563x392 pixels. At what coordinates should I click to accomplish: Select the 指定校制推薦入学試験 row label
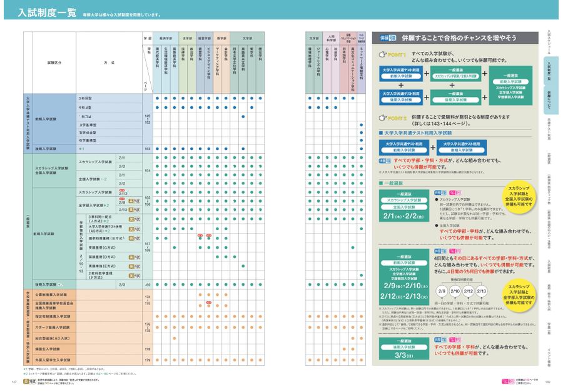[x=53, y=316]
